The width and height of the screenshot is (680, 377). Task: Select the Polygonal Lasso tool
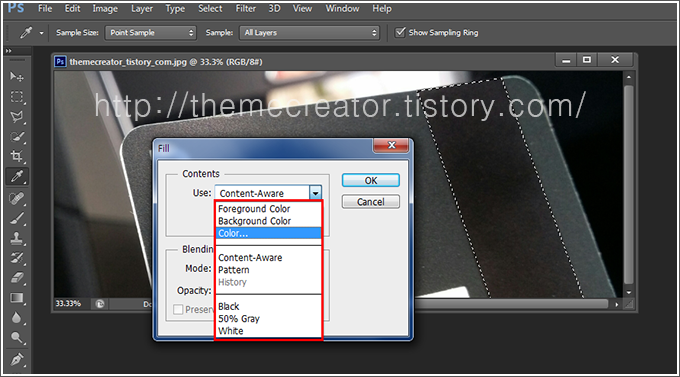pyautogui.click(x=17, y=116)
